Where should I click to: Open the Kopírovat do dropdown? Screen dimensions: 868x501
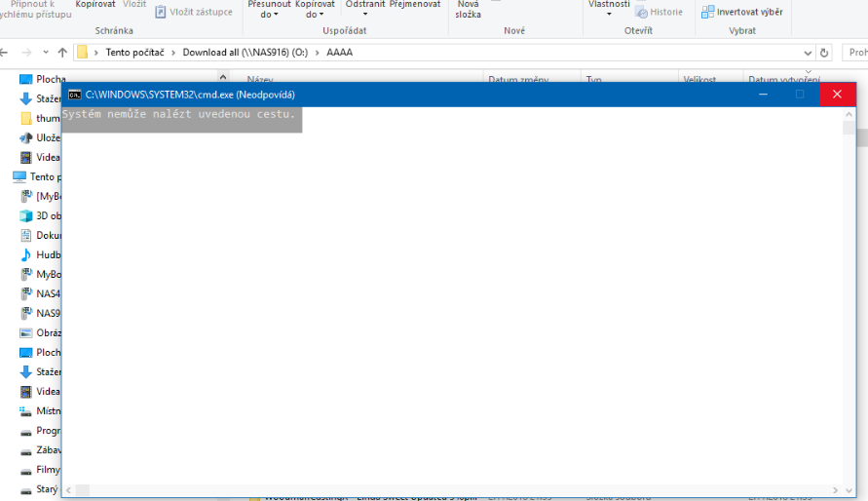coord(317,11)
